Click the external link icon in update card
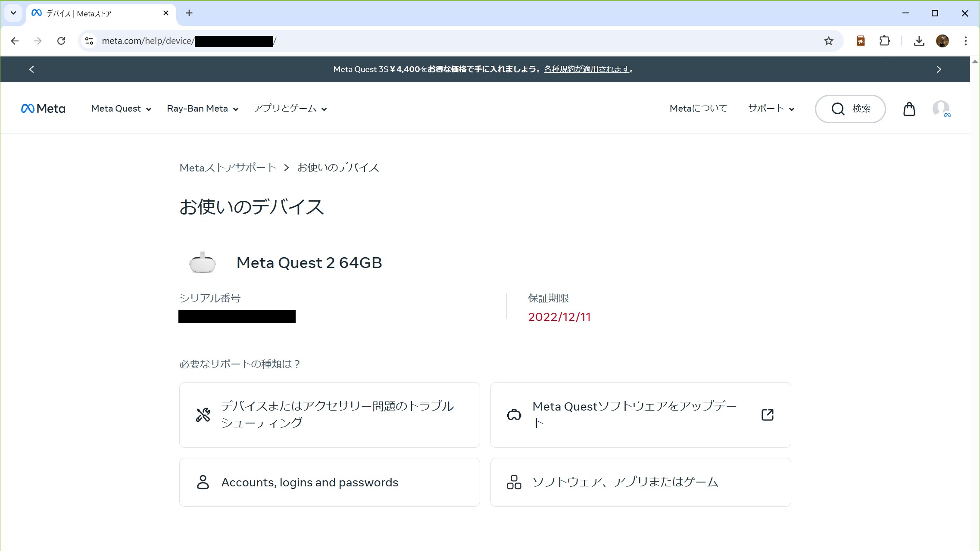This screenshot has height=551, width=980. point(768,415)
